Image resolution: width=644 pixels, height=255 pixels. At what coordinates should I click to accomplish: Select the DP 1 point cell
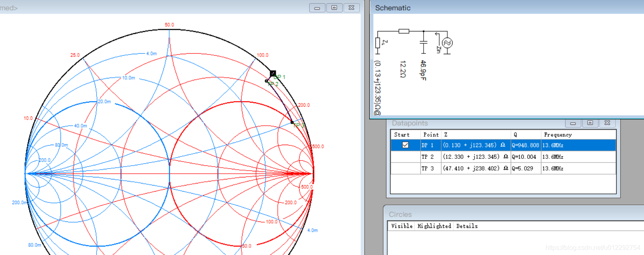pyautogui.click(x=430, y=145)
